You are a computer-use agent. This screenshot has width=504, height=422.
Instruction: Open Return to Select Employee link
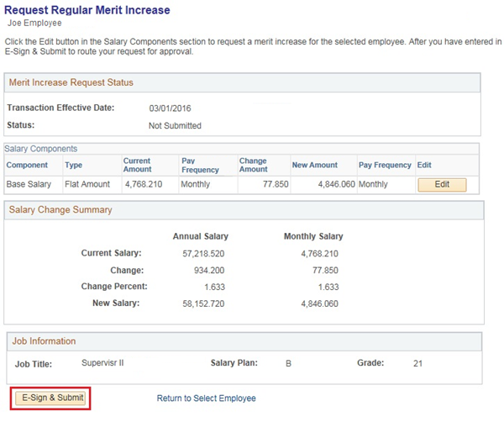206,398
